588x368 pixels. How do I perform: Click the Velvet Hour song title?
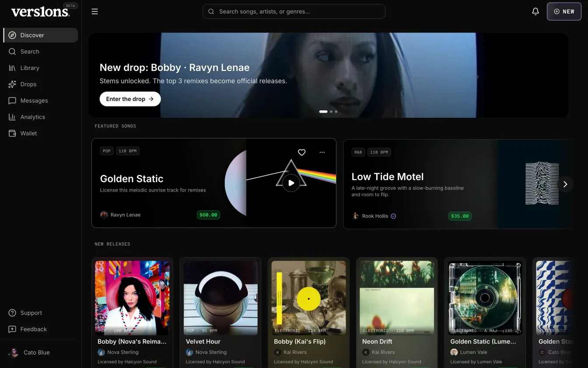coord(203,341)
